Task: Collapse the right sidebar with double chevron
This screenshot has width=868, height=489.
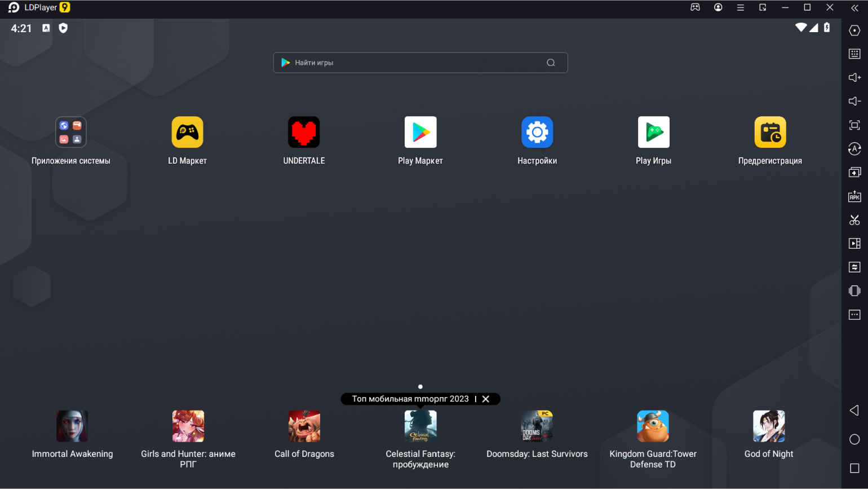Action: pyautogui.click(x=854, y=8)
